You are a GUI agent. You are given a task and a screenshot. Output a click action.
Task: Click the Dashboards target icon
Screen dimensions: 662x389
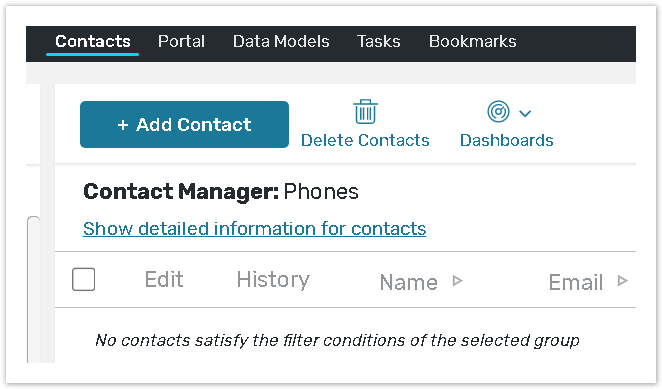(x=498, y=112)
